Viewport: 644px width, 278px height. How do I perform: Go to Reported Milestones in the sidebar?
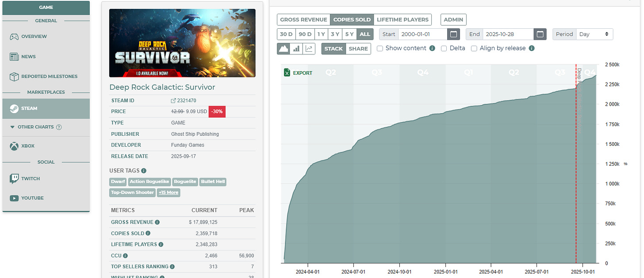46,76
